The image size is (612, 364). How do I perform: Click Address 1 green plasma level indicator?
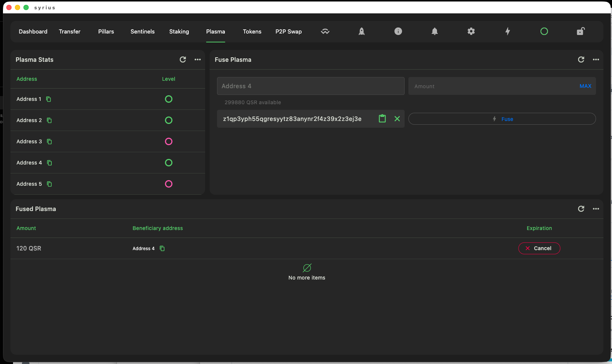click(x=169, y=99)
